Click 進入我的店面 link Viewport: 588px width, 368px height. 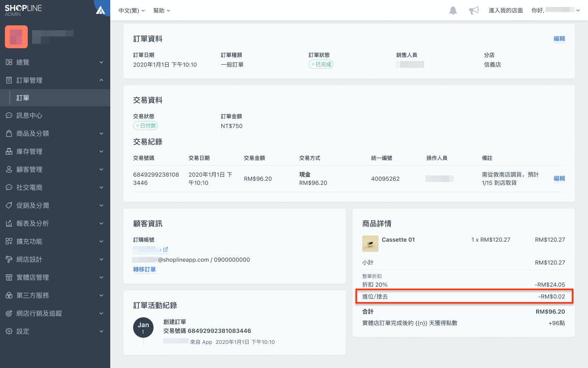tap(506, 10)
